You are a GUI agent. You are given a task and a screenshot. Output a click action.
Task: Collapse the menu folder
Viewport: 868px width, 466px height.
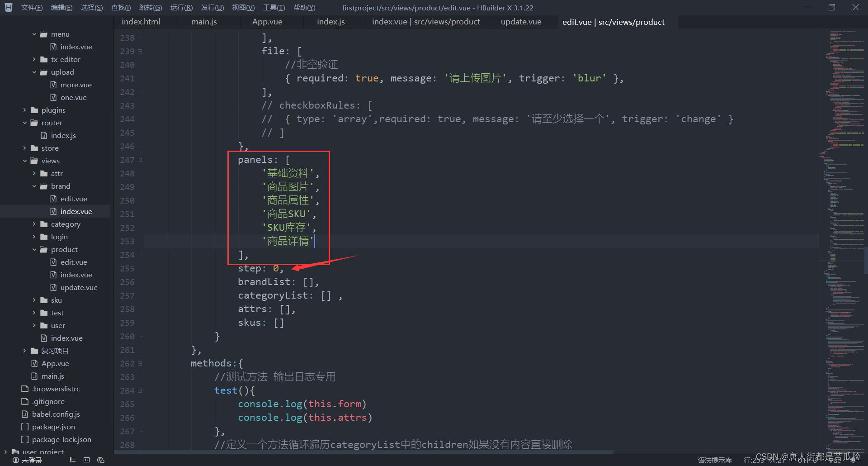[x=34, y=34]
